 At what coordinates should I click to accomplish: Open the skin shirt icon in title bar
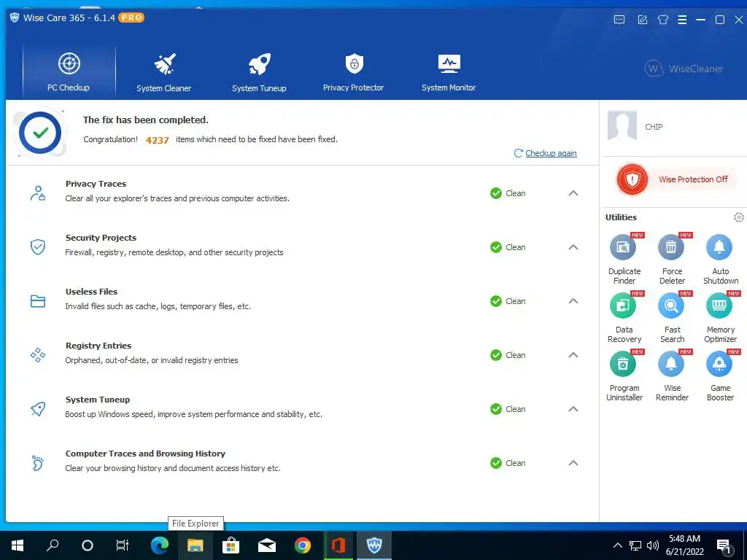[662, 20]
